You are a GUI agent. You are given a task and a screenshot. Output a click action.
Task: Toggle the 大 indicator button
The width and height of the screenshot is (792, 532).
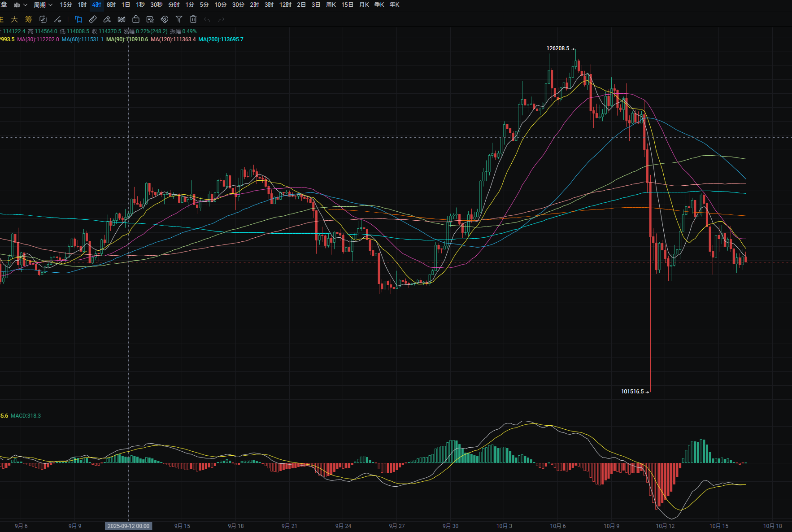click(14, 19)
